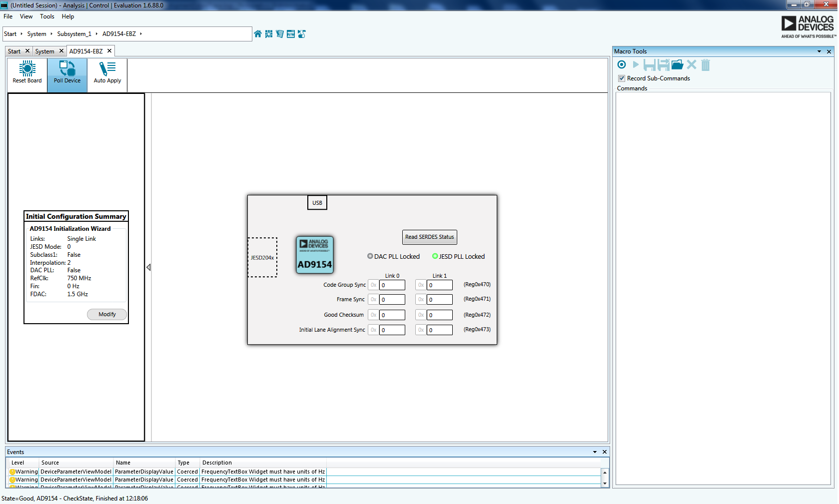Switch to the System tab

tap(44, 51)
